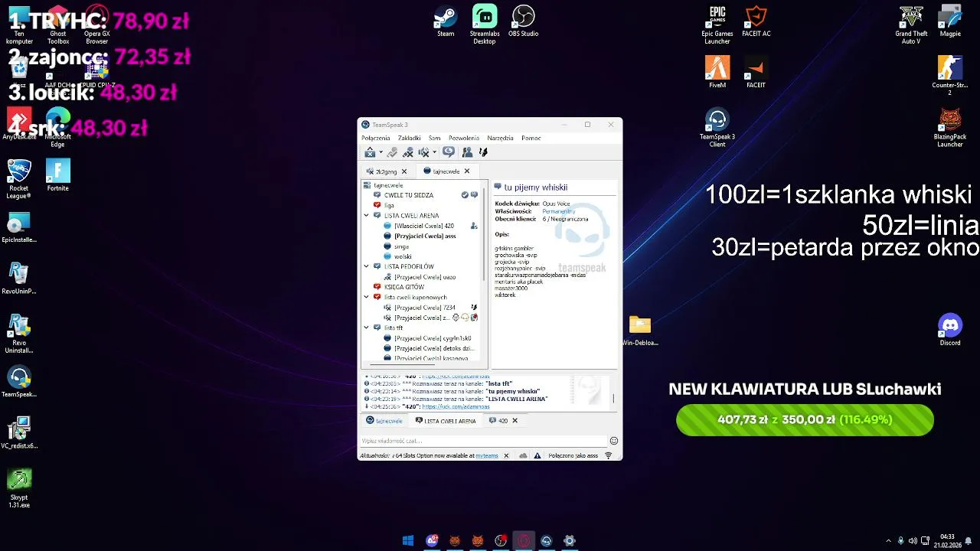
Task: Click the default channel checkmark on CWELE TU SIEDZA
Action: [x=465, y=195]
